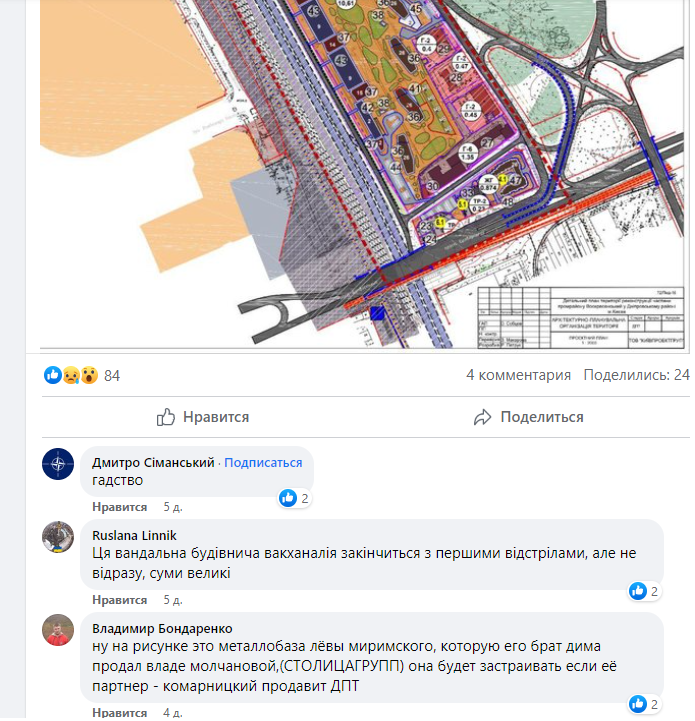This screenshot has height=721, width=695.
Task: Open Владимир Бондаренко profile avatar
Action: pos(58,632)
